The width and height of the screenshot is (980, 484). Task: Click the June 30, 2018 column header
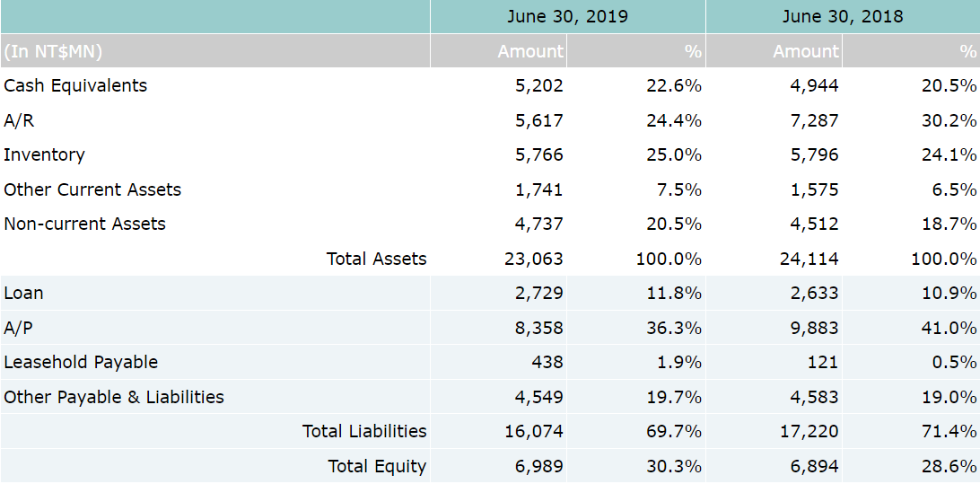tap(842, 17)
